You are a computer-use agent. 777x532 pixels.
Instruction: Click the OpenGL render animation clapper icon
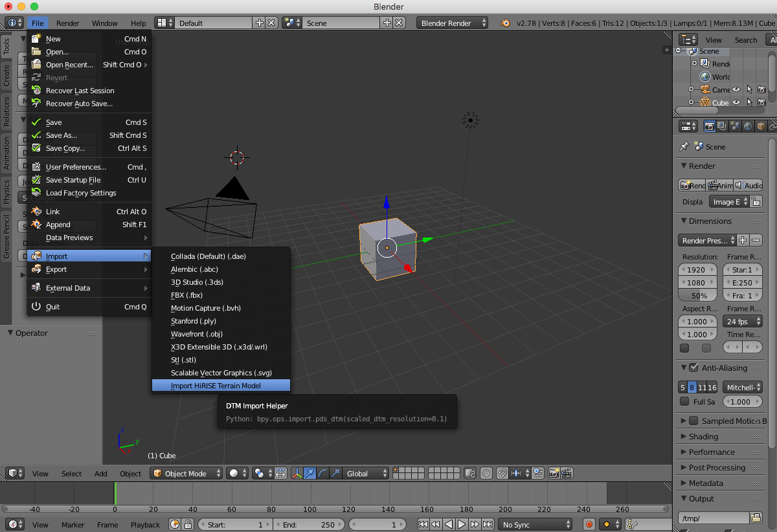pyautogui.click(x=567, y=474)
